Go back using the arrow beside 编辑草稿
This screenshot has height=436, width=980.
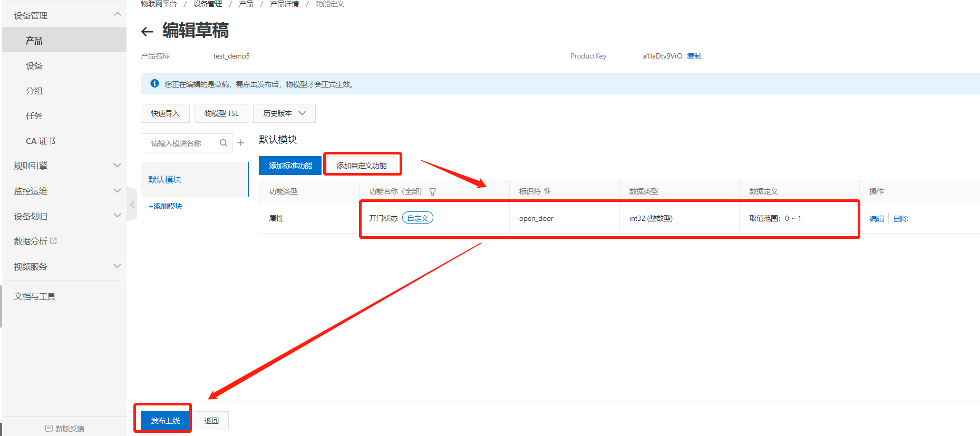(147, 32)
